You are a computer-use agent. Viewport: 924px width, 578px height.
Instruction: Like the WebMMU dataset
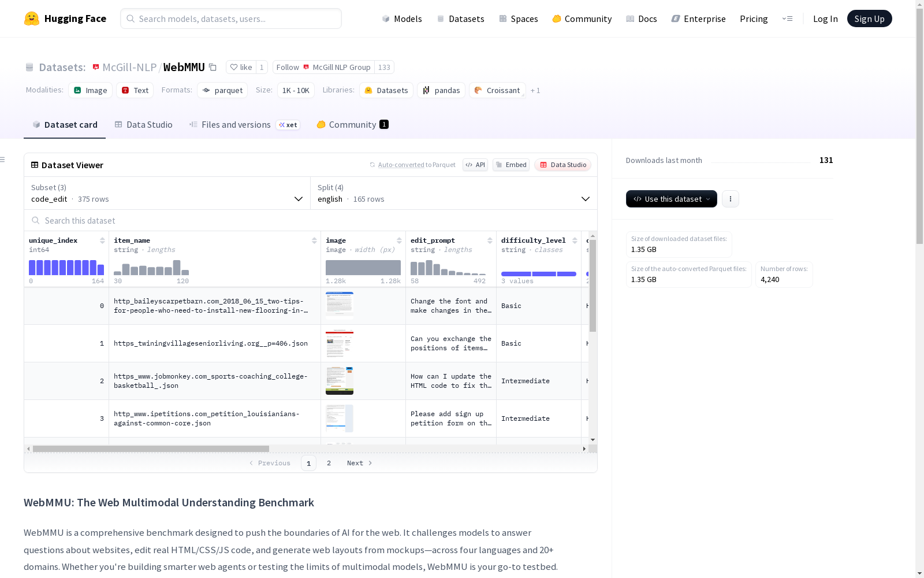(241, 67)
